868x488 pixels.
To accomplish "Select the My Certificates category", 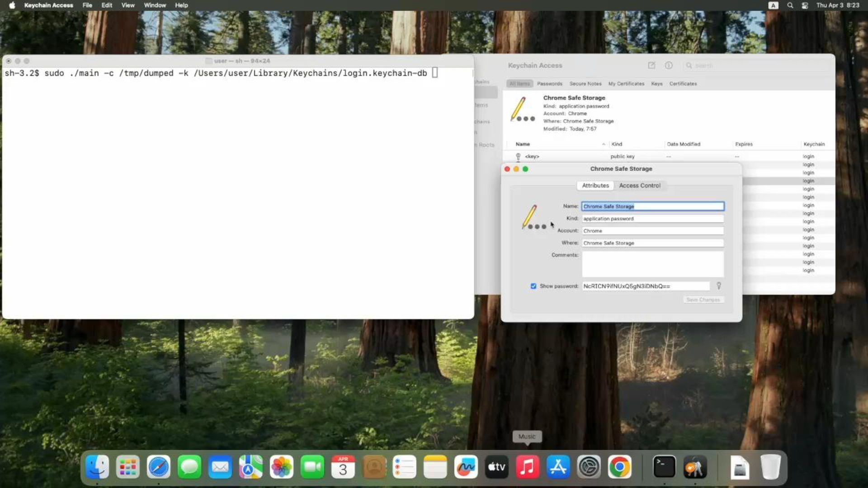I will tap(626, 84).
